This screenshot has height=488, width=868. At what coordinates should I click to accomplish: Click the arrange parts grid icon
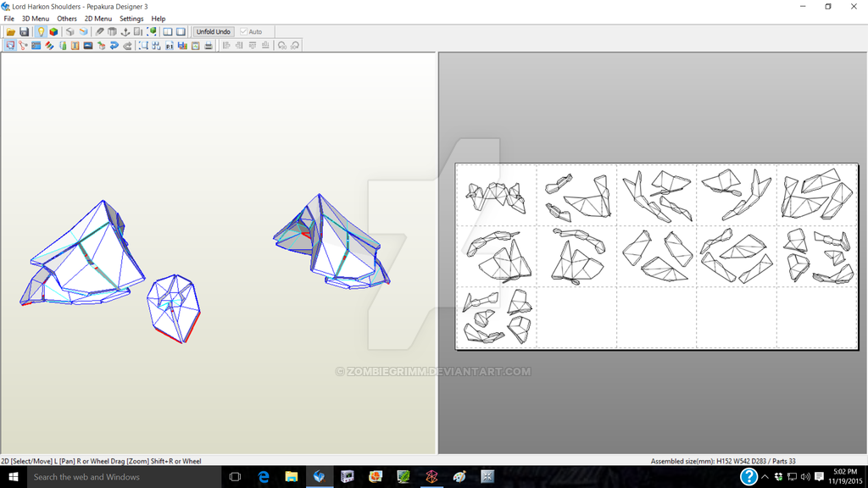pyautogui.click(x=156, y=46)
